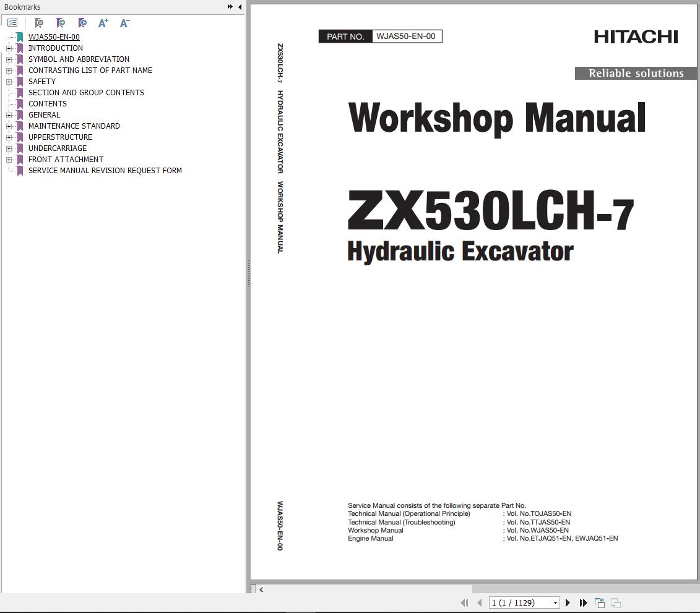Jump to the SAFETY section
700x613 pixels.
click(x=42, y=82)
